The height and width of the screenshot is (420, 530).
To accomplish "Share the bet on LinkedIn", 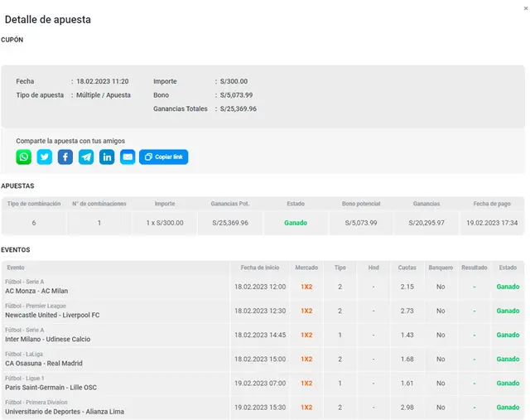I will click(107, 157).
